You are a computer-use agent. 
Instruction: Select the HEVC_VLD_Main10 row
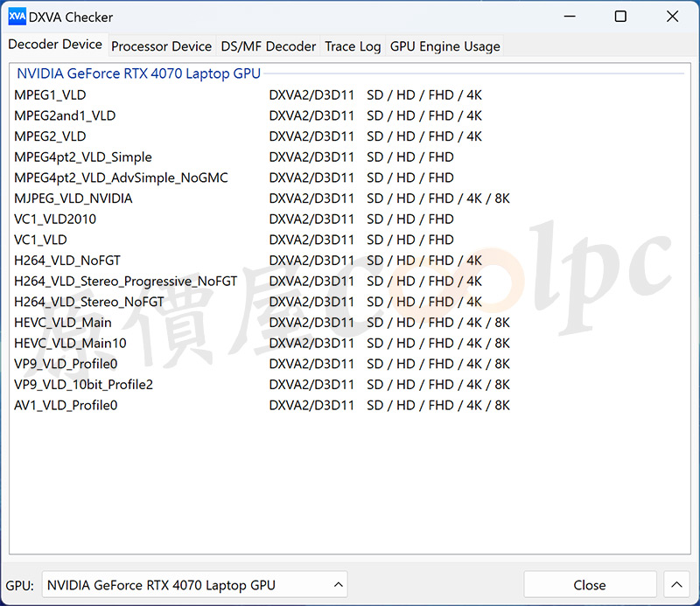262,343
